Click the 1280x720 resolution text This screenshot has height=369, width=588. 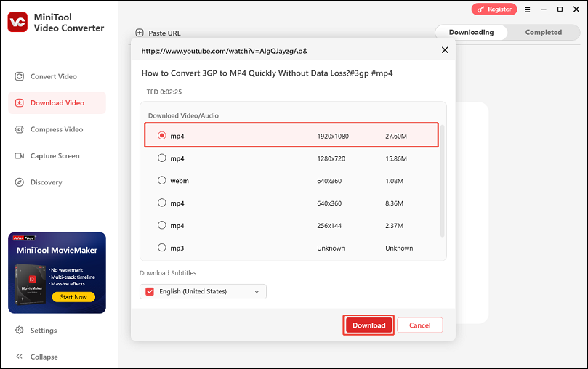331,158
